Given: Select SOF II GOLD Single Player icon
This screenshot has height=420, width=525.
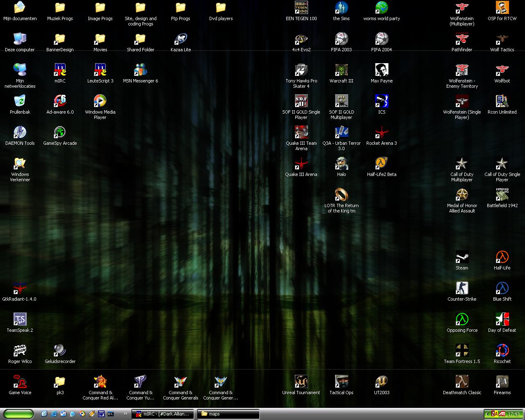Looking at the screenshot, I should click(301, 101).
